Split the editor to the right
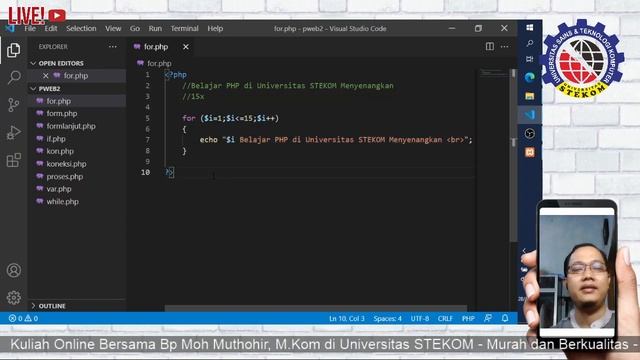 click(490, 47)
